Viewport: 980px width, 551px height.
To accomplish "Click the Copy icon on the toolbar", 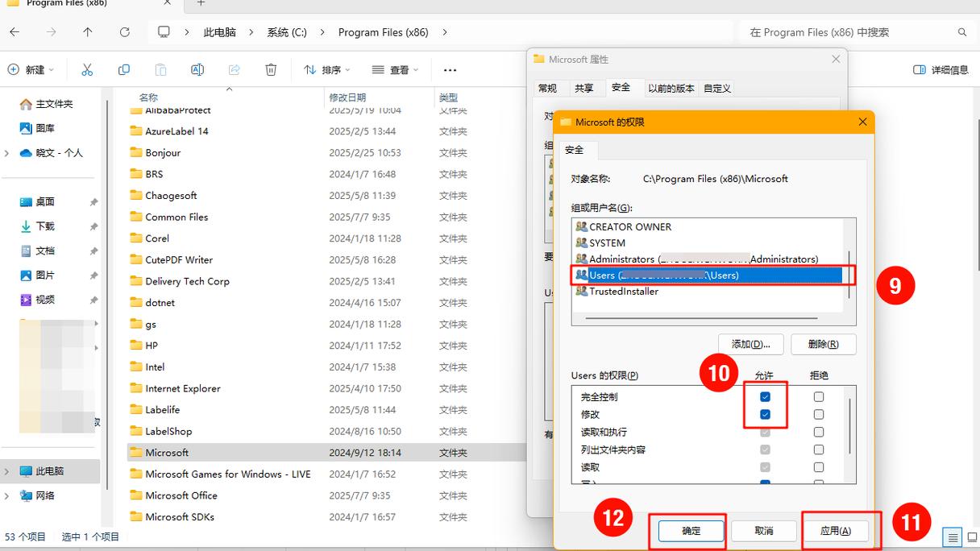I will [x=124, y=69].
